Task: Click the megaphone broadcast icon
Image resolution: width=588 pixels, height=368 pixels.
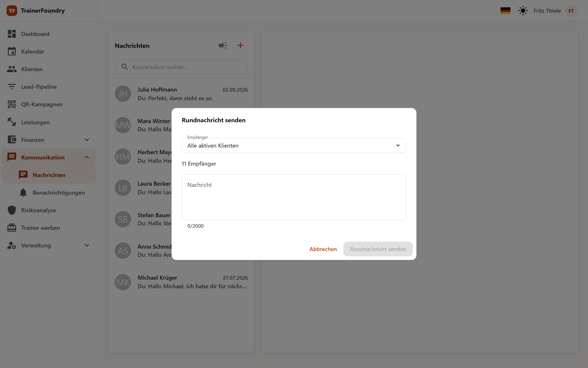Action: (x=223, y=46)
